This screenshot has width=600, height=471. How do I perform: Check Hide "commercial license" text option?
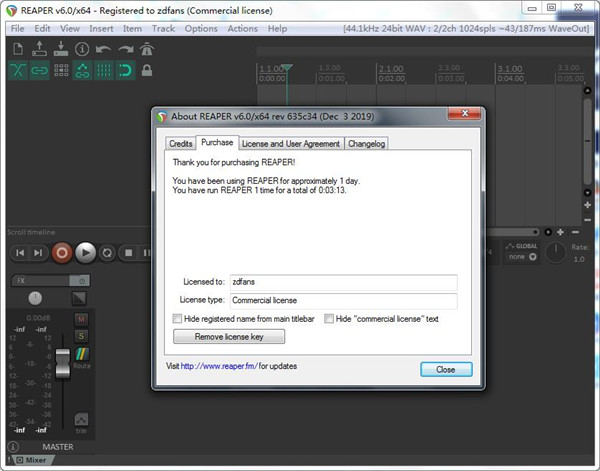pos(328,318)
